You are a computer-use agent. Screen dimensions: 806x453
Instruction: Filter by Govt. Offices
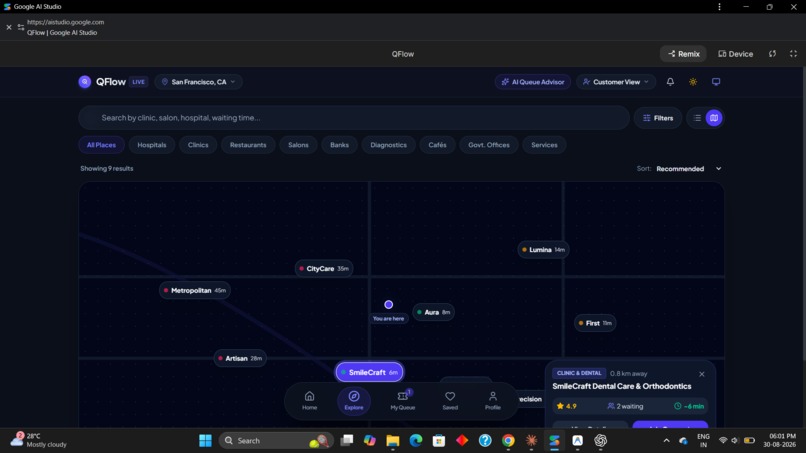489,145
